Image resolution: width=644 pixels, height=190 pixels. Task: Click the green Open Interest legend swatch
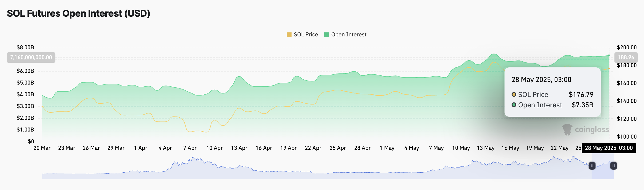(326, 35)
